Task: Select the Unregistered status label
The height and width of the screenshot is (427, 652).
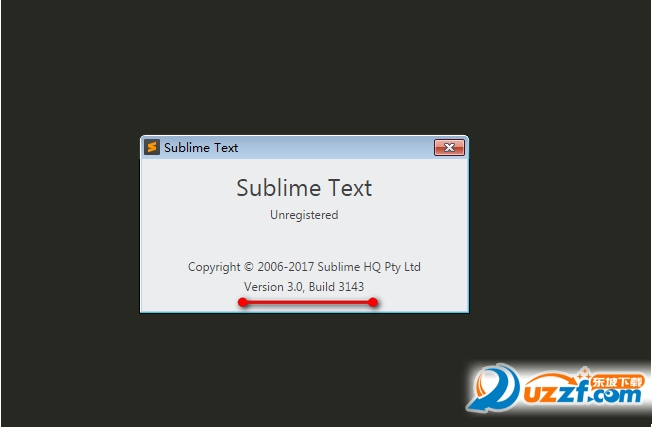Action: (304, 215)
